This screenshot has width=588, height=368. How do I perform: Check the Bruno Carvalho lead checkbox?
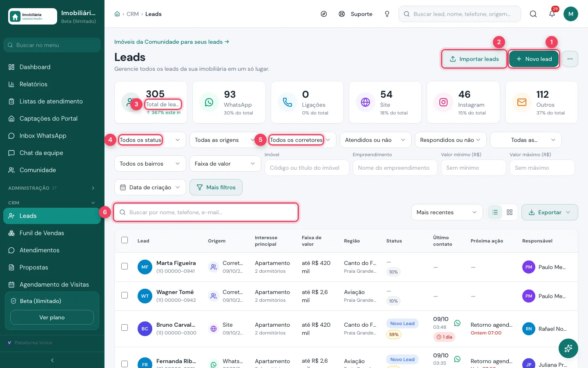tap(125, 328)
